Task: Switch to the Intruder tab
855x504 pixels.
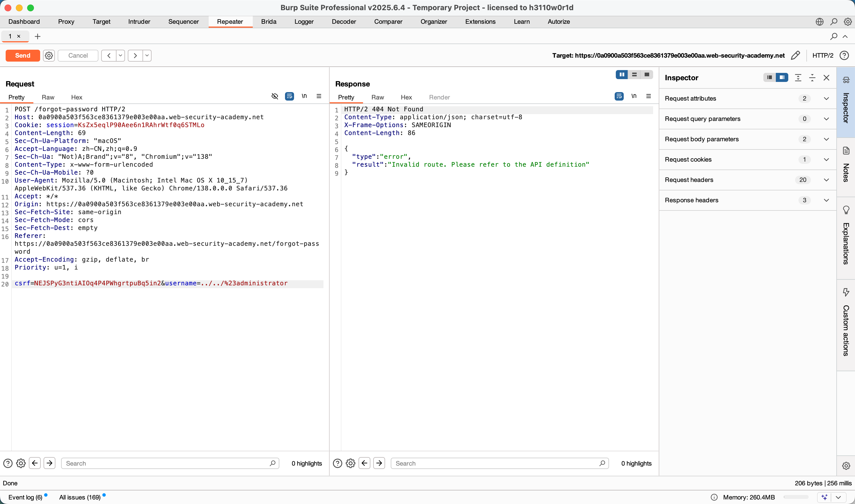Action: pos(139,22)
